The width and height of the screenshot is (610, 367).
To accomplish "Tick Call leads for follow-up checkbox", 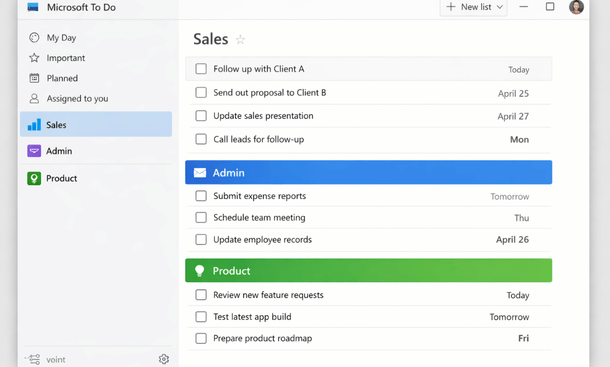I will click(x=201, y=139).
